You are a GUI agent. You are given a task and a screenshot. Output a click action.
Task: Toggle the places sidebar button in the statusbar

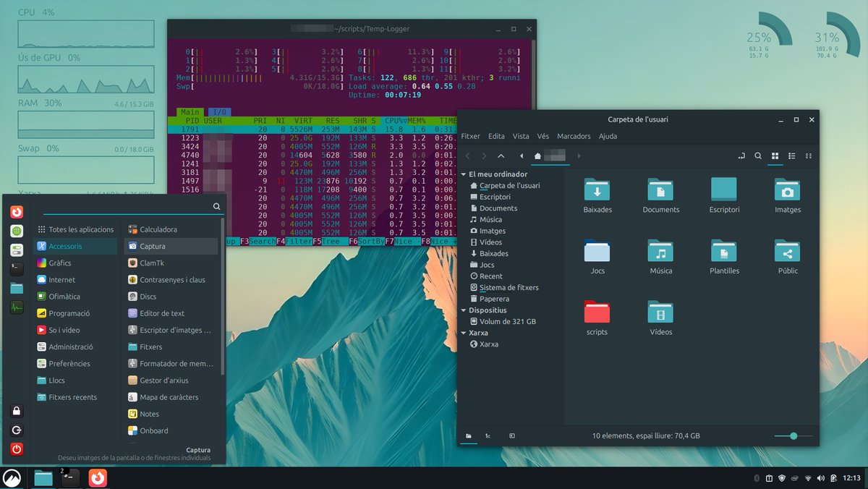click(x=469, y=435)
